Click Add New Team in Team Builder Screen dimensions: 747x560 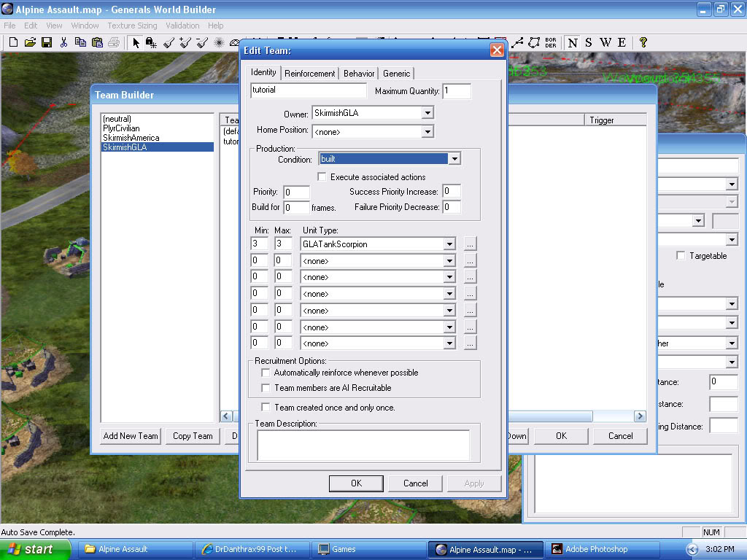(x=131, y=436)
